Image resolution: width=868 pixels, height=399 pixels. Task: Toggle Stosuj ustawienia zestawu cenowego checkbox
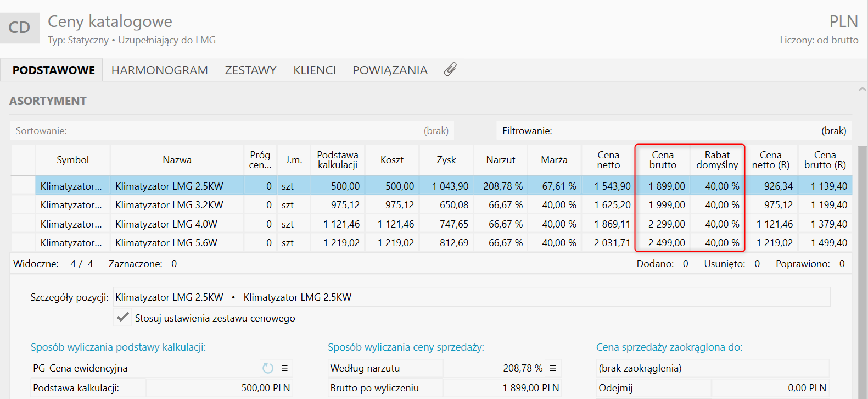click(123, 317)
